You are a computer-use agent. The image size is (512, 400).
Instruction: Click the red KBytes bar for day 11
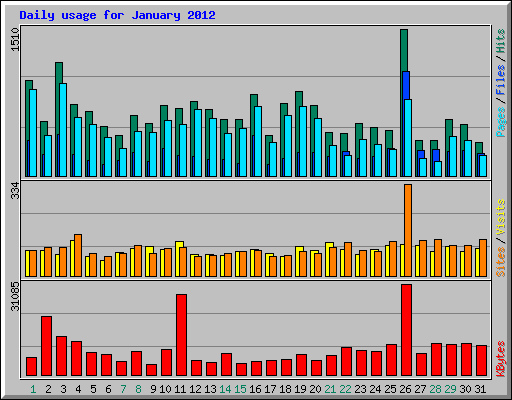pyautogui.click(x=181, y=335)
